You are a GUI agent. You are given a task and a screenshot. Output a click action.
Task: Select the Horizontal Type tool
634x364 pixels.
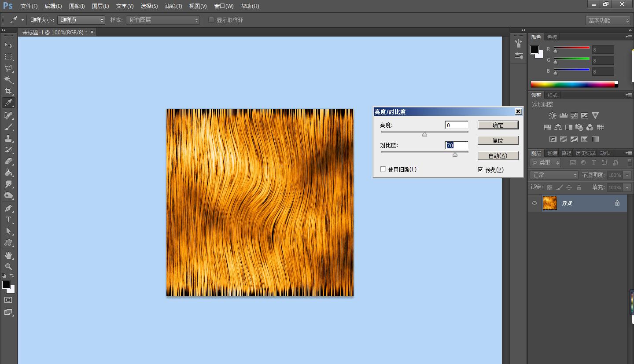[x=8, y=220]
